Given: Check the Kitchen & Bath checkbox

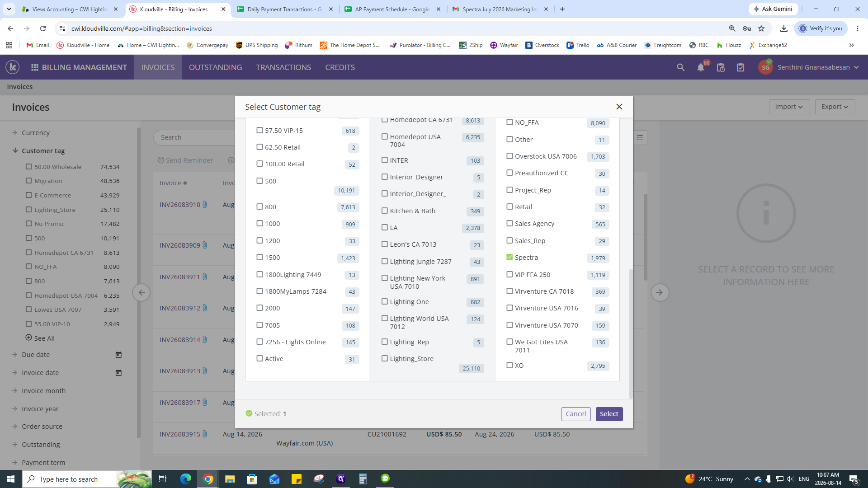Looking at the screenshot, I should (x=385, y=211).
